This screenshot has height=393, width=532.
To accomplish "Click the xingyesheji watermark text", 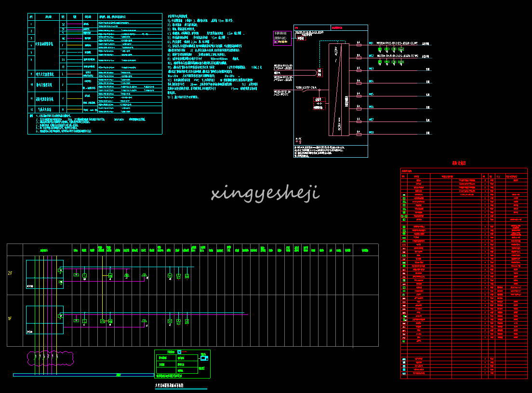I will point(265,193).
